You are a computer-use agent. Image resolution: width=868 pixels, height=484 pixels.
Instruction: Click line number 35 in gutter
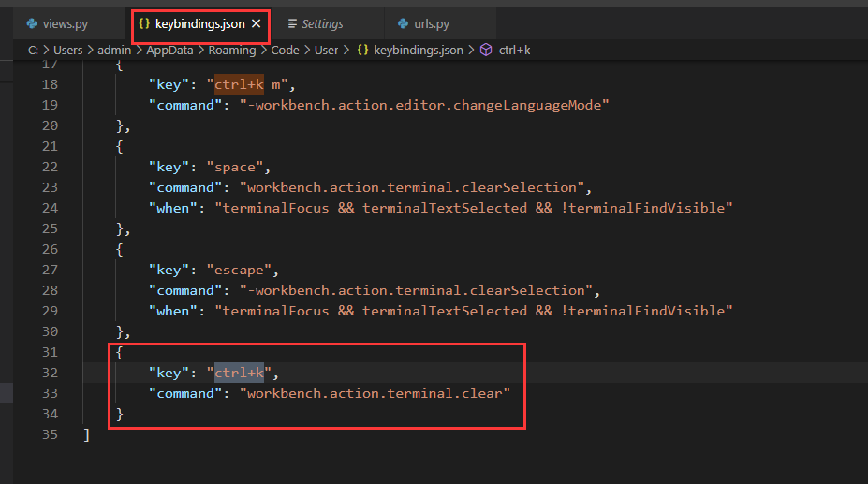pos(50,434)
